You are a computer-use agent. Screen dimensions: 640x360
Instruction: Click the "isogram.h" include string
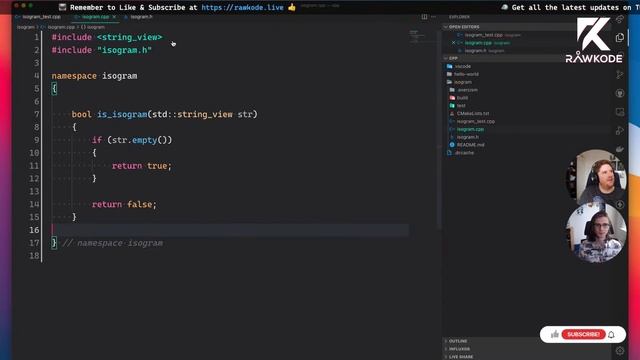click(124, 50)
